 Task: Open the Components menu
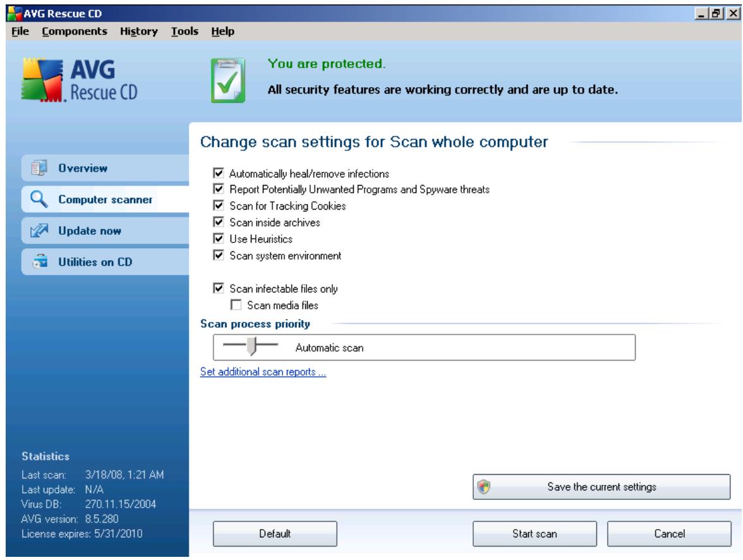click(75, 31)
